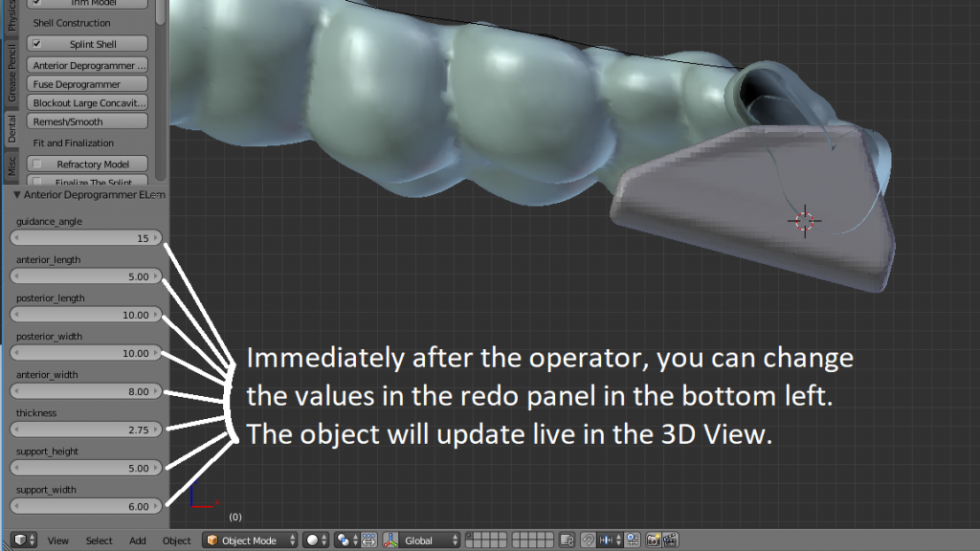The image size is (980, 551).
Task: Open the 3D View editor type selector
Action: pyautogui.click(x=24, y=540)
